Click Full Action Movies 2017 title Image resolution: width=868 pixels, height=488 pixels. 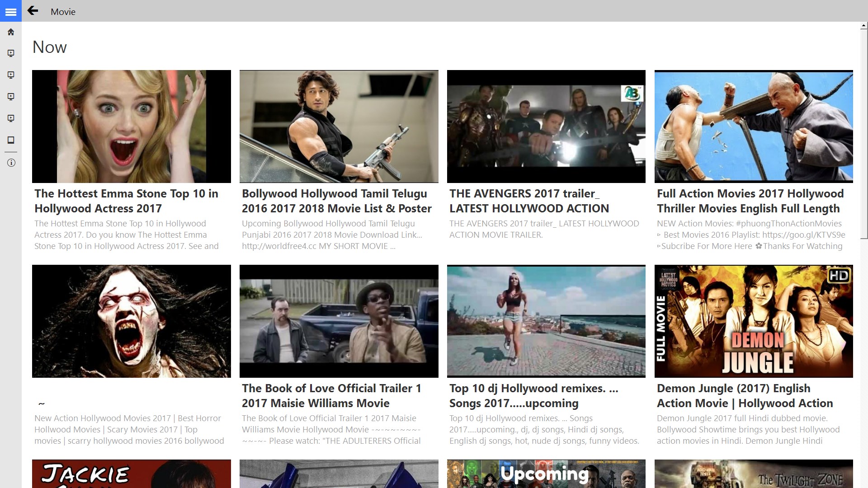[x=750, y=201]
